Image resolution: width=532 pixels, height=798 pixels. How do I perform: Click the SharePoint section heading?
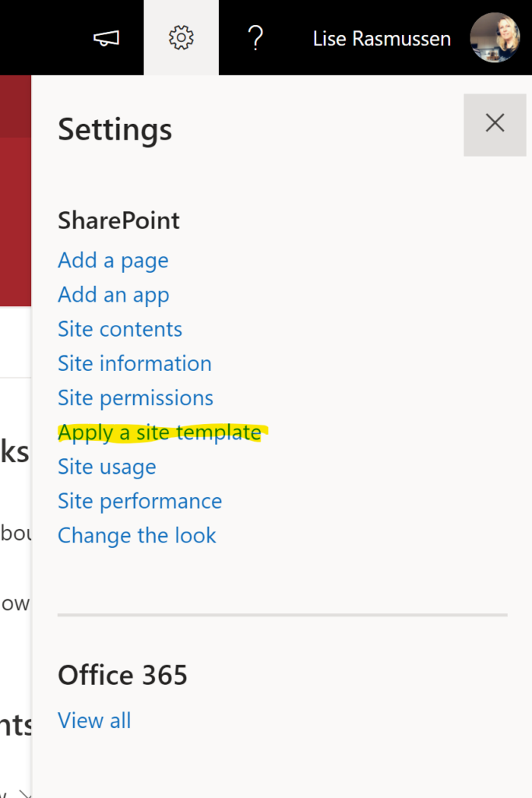point(118,221)
